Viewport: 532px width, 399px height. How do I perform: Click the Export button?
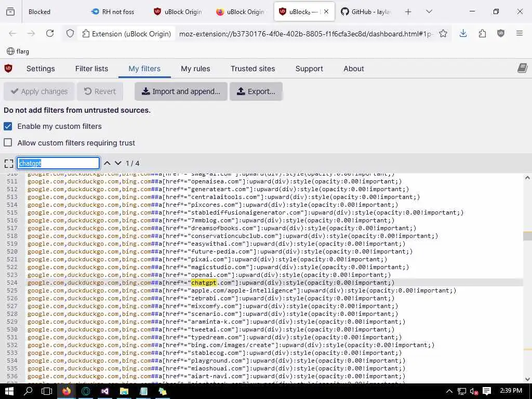[x=256, y=91]
